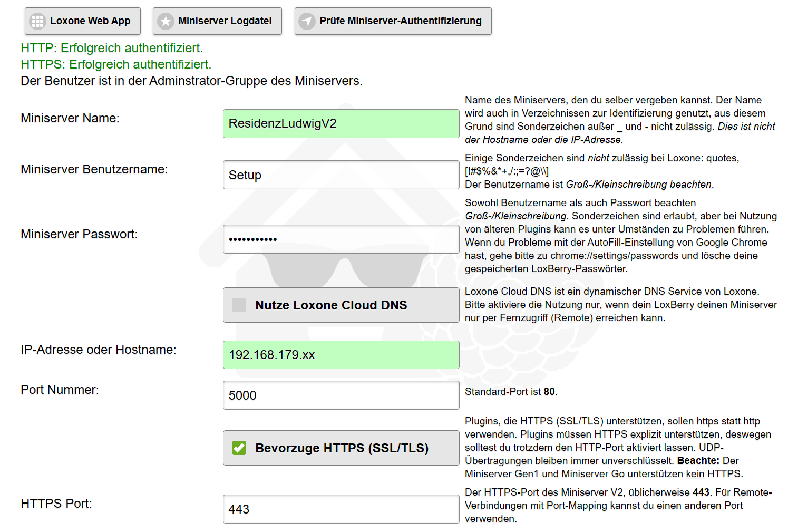Click the "IP-Adresse oder Hostname:" label
This screenshot has width=788, height=532.
tap(99, 350)
